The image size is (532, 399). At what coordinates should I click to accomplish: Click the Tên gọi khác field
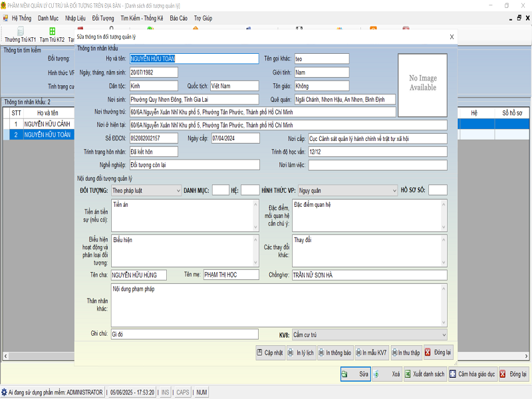pyautogui.click(x=322, y=59)
